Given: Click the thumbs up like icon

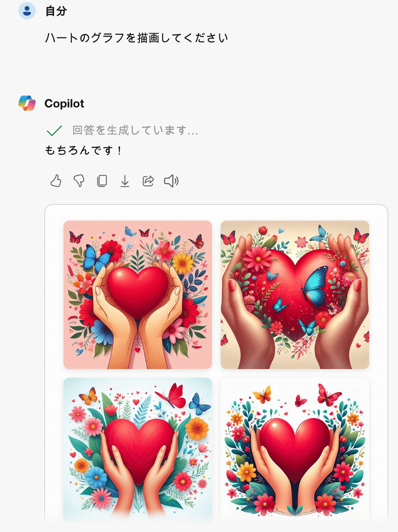Looking at the screenshot, I should [x=56, y=181].
